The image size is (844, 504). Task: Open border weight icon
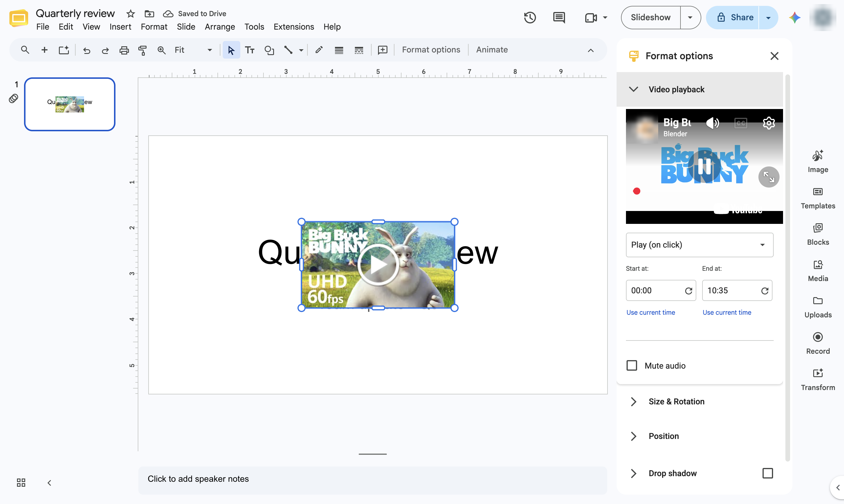[x=338, y=50]
